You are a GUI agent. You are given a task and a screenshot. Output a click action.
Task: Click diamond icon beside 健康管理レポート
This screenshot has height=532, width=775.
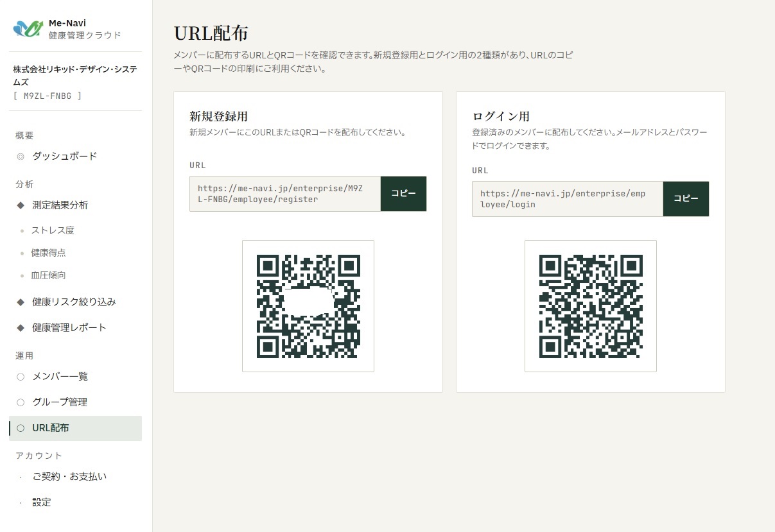(20, 328)
